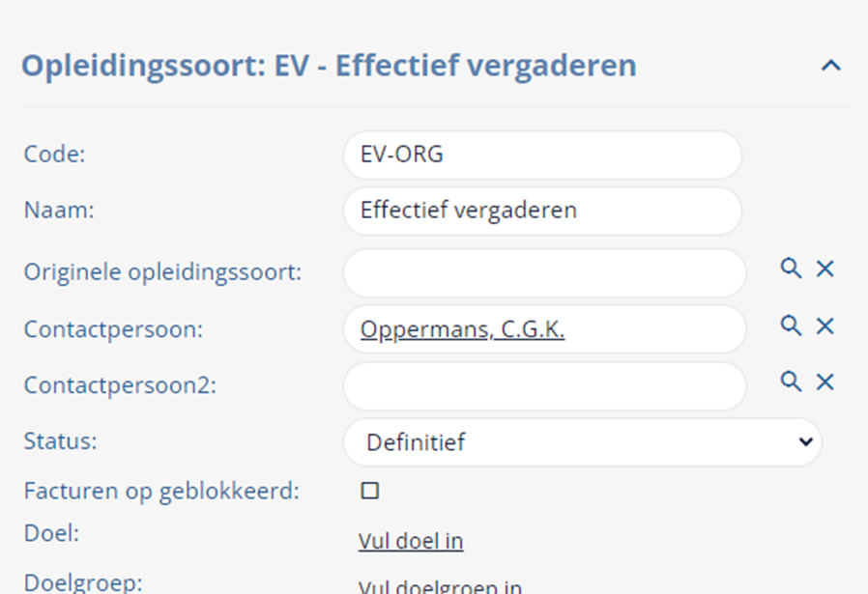This screenshot has width=868, height=594.
Task: Click the Status field label
Action: click(x=60, y=441)
